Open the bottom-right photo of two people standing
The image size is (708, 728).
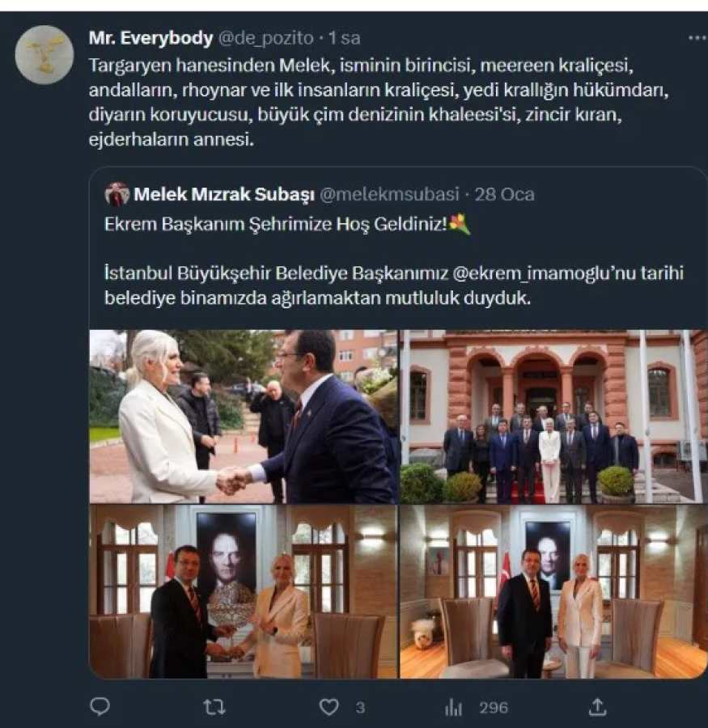click(553, 592)
